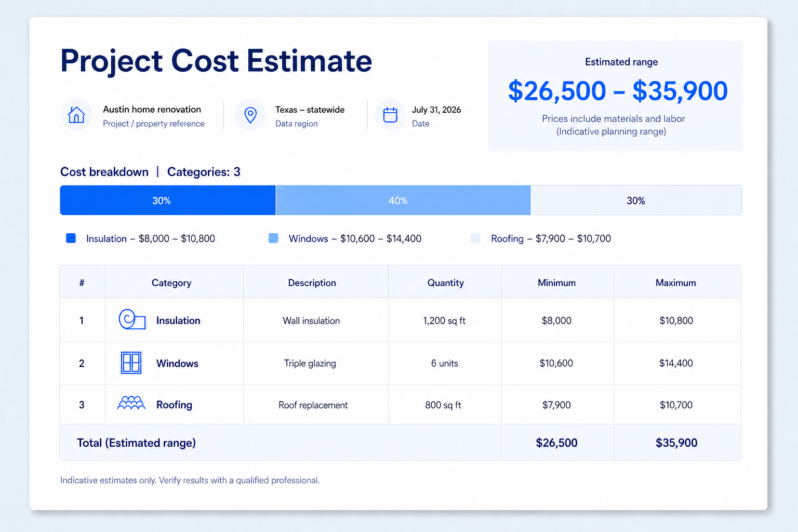Screen dimensions: 798x532
Task: Click the $35,900 total maximum in footer row
Action: click(676, 443)
